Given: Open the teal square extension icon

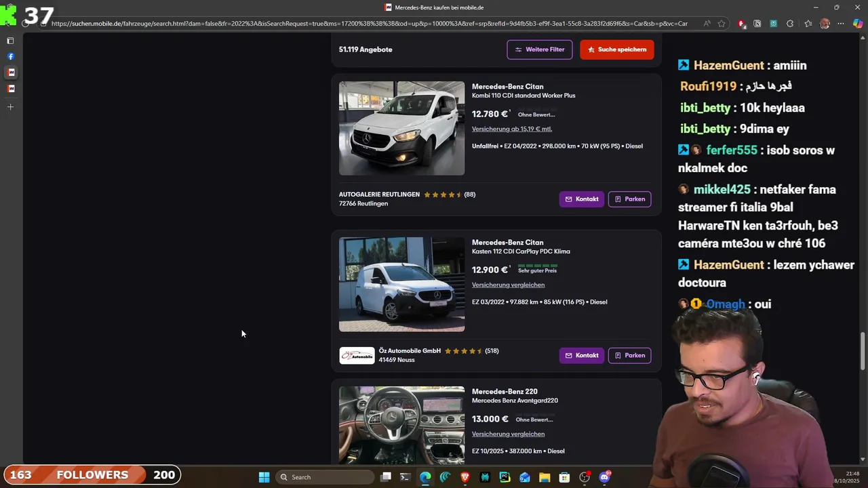Looking at the screenshot, I should pyautogui.click(x=774, y=24).
